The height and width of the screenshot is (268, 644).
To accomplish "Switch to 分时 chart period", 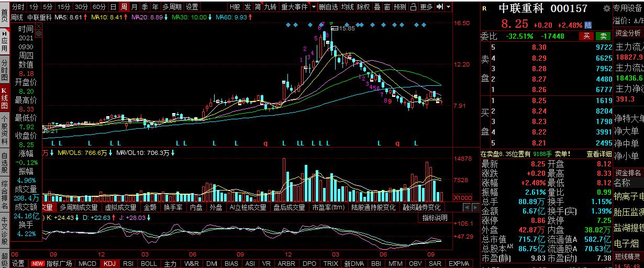I will tap(18, 7).
